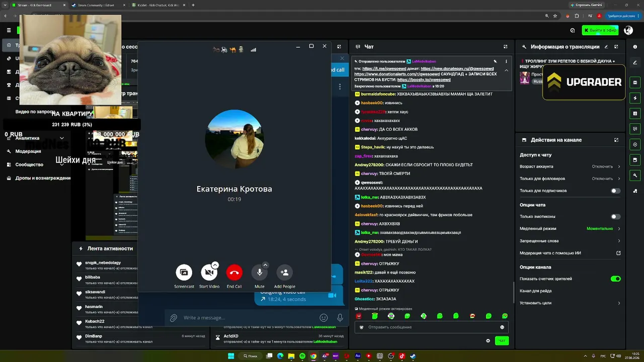This screenshot has height=362, width=644.
Task: Open the Kick hamburger menu
Action: pyautogui.click(x=9, y=30)
